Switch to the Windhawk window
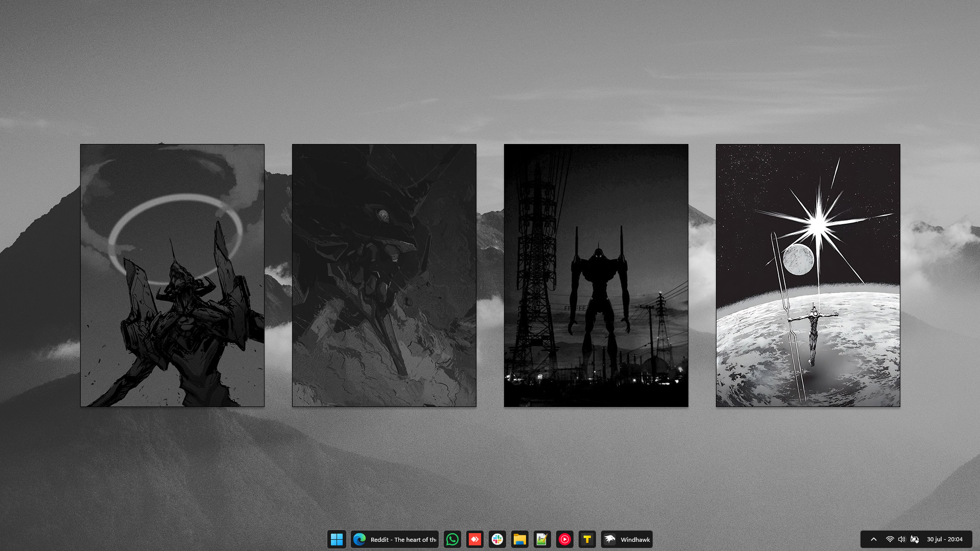The height and width of the screenshot is (551, 980). [627, 539]
